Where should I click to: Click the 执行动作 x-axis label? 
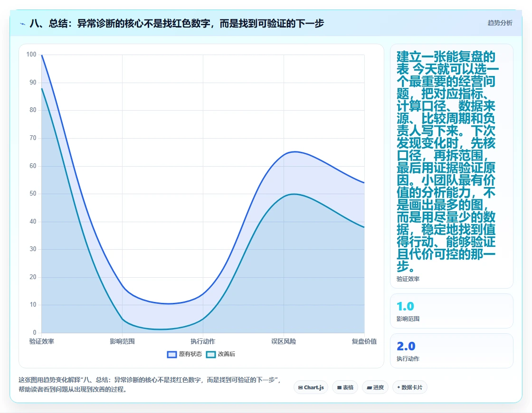click(203, 341)
